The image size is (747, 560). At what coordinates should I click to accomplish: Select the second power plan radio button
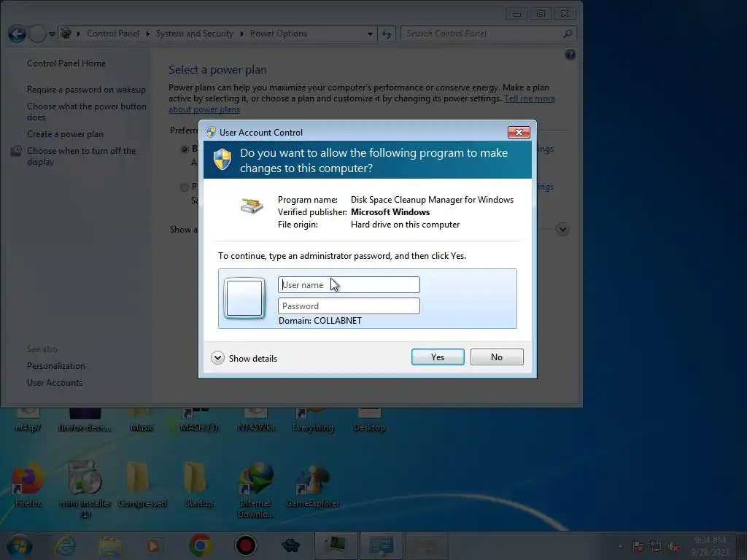[x=185, y=187]
